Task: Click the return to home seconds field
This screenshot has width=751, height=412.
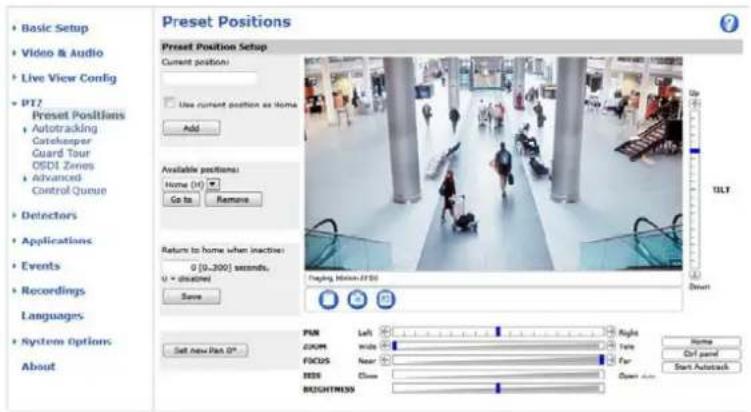Action: point(180,267)
